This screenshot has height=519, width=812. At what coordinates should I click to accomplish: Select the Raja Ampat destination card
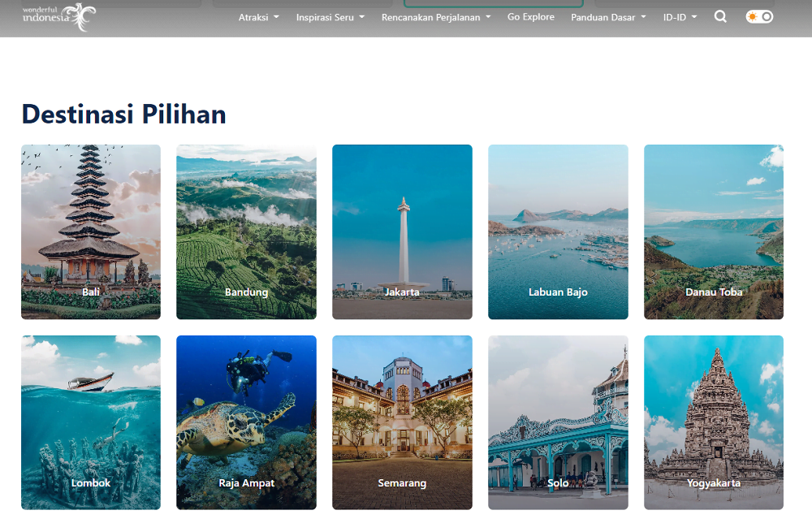click(x=247, y=422)
